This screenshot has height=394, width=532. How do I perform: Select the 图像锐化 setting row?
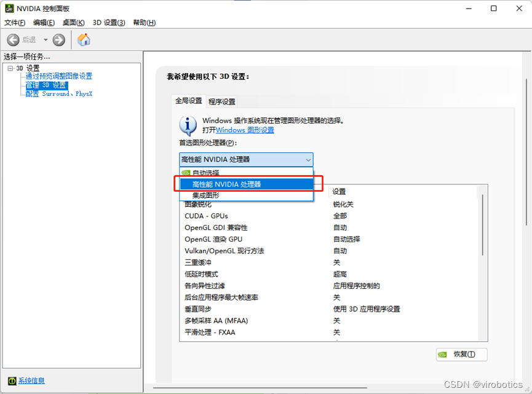tap(328, 205)
